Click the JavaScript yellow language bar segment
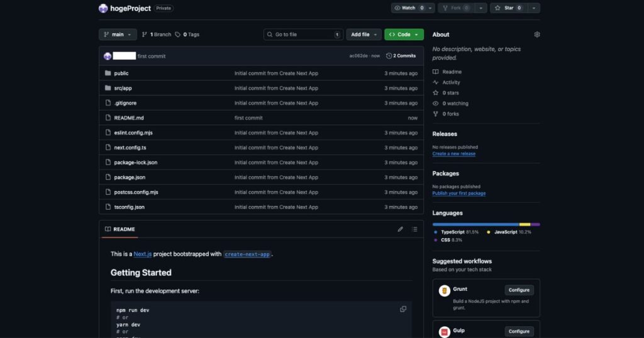644x338 pixels. [x=525, y=224]
